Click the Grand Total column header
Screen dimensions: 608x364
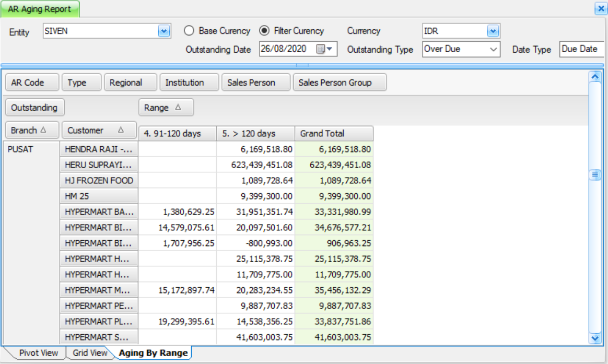tap(334, 133)
